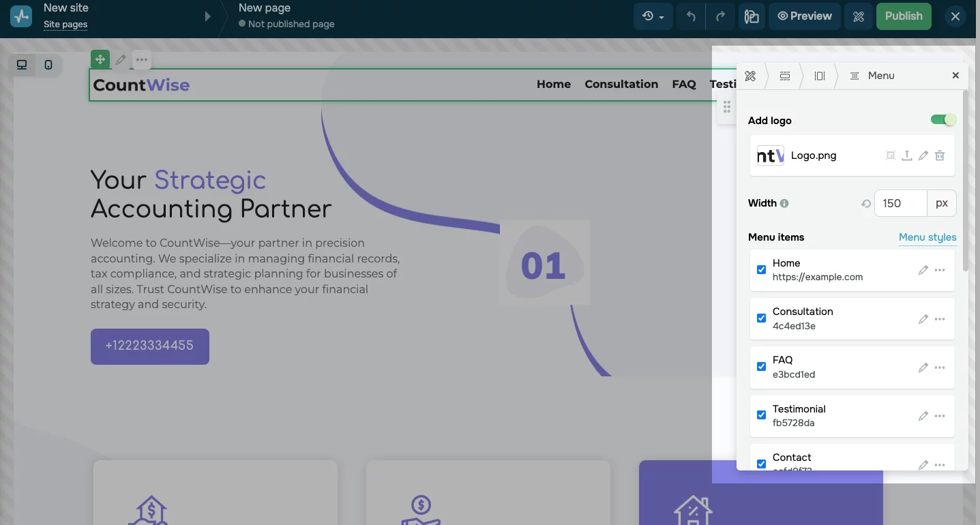980x525 pixels.
Task: Edit the FAQ menu item
Action: pyautogui.click(x=923, y=367)
